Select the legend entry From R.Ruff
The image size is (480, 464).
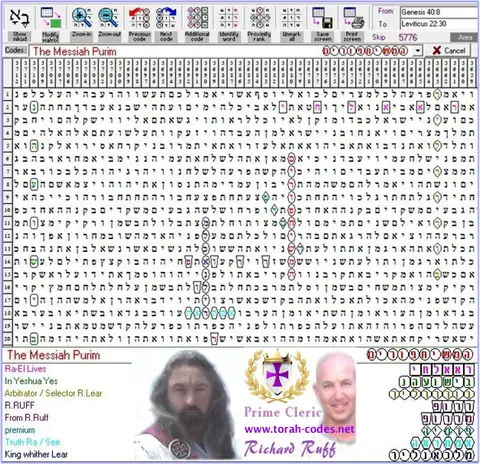26,418
